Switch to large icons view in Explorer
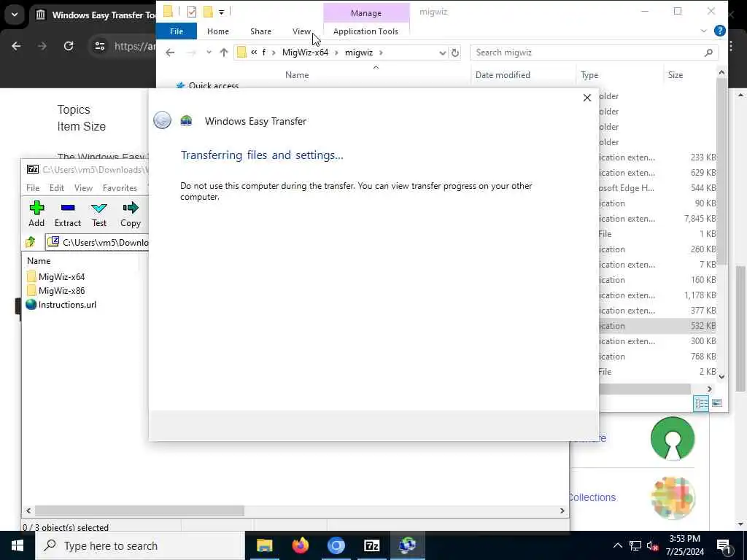Image resolution: width=747 pixels, height=560 pixels. (717, 403)
